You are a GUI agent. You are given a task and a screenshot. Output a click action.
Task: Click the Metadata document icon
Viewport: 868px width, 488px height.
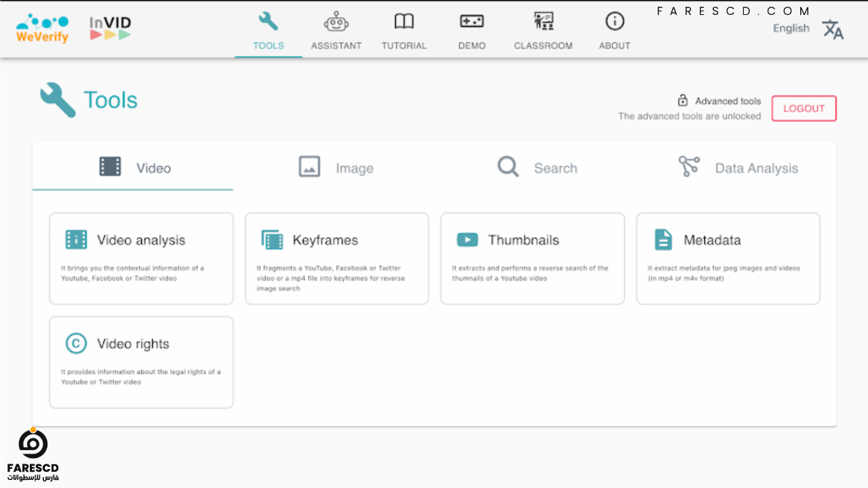pos(663,239)
